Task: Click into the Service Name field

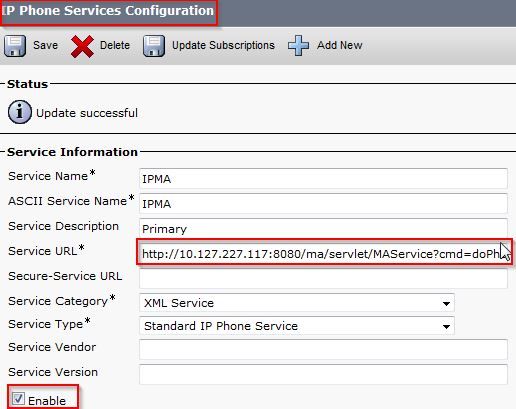Action: tap(323, 179)
